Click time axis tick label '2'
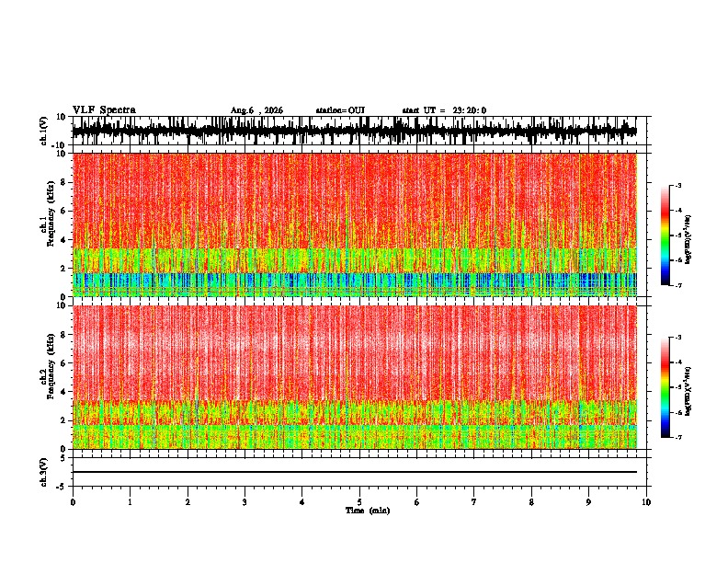Viewport: 728px width, 563px height. [x=188, y=502]
